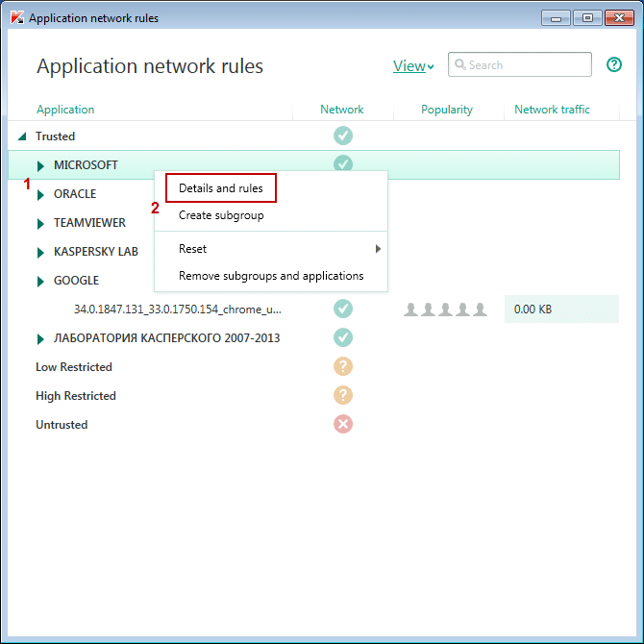Collapse the Trusted group
644x644 pixels.
[22, 136]
